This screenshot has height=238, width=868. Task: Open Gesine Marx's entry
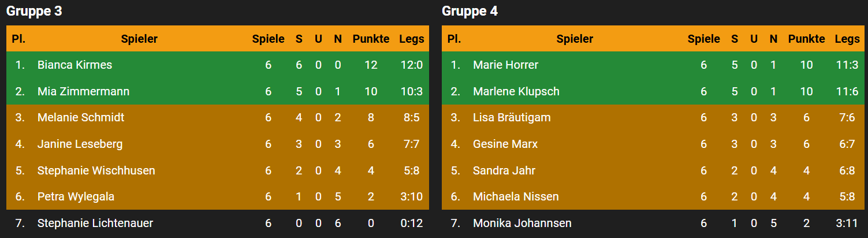[505, 144]
